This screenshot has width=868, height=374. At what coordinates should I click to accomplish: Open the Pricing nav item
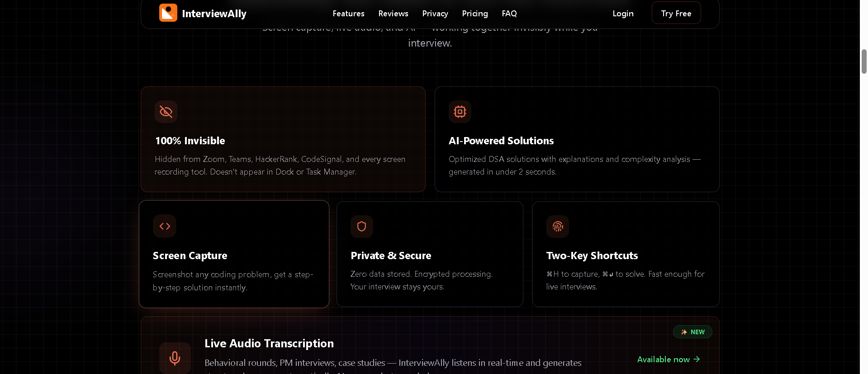(x=475, y=14)
